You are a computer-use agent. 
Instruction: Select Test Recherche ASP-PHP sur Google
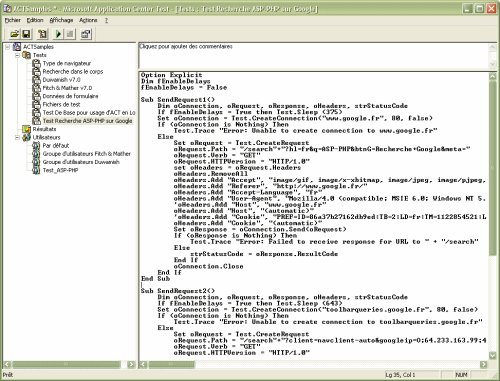pyautogui.click(x=87, y=121)
